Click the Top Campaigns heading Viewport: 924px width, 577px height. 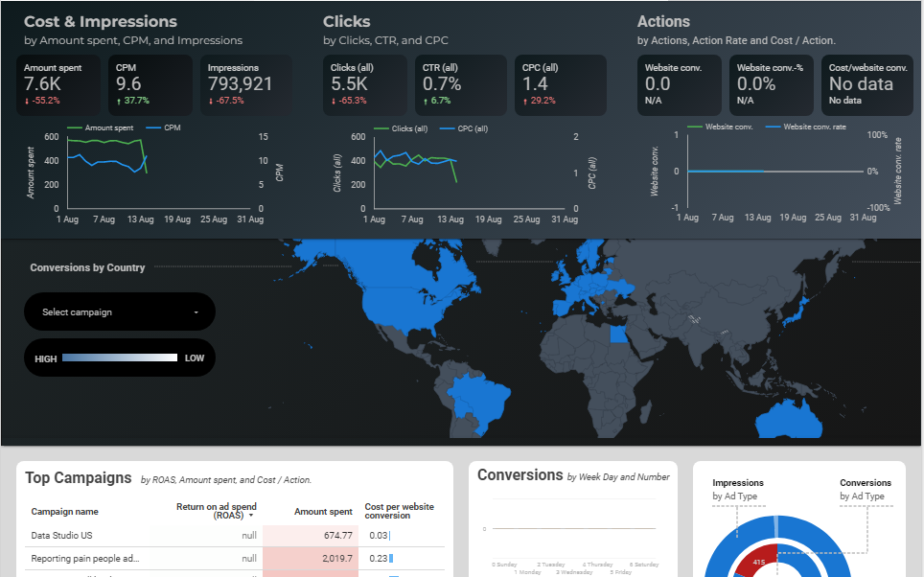tap(79, 477)
